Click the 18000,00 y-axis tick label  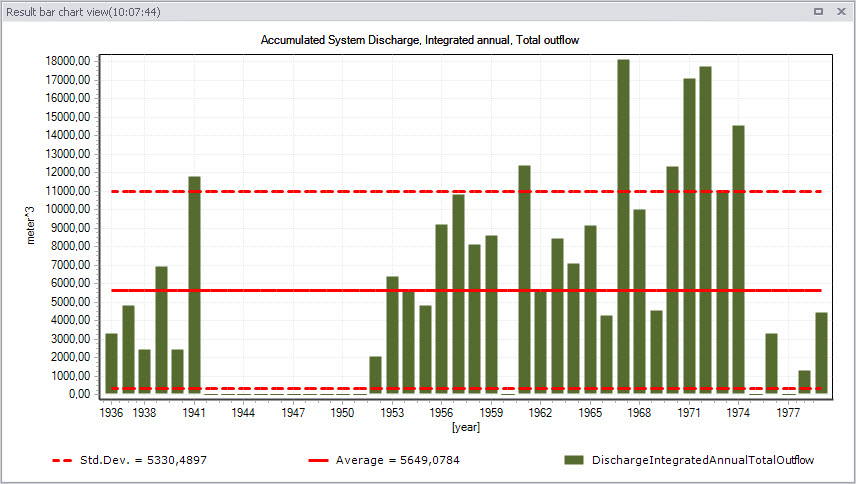68,61
